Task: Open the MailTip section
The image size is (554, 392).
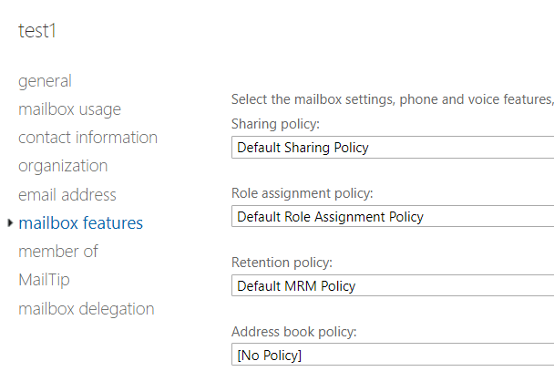Action: point(44,280)
